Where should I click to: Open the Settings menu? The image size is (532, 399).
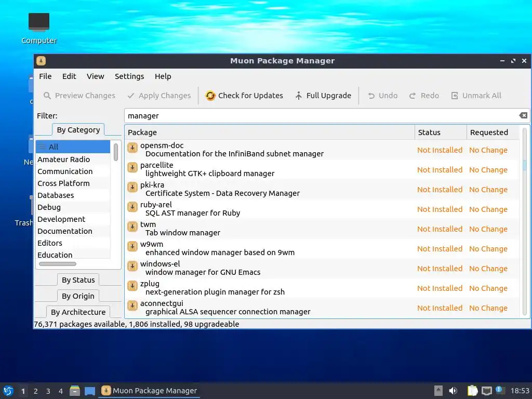point(129,76)
